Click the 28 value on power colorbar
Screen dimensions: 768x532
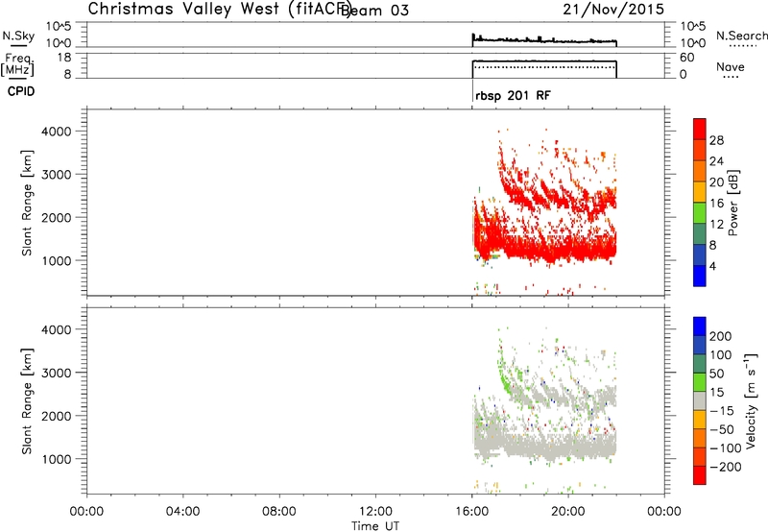point(716,140)
